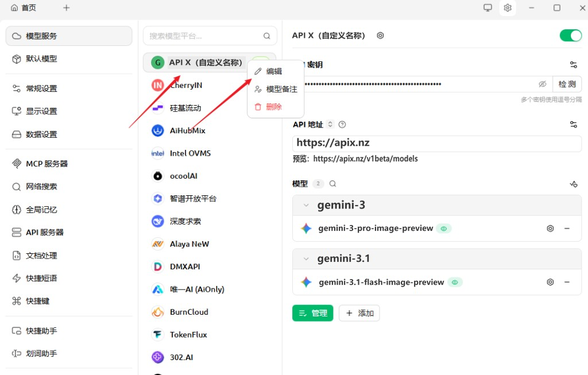Go to 常规设置 in the sidebar
Viewport: 588px width, 375px height.
(69, 88)
